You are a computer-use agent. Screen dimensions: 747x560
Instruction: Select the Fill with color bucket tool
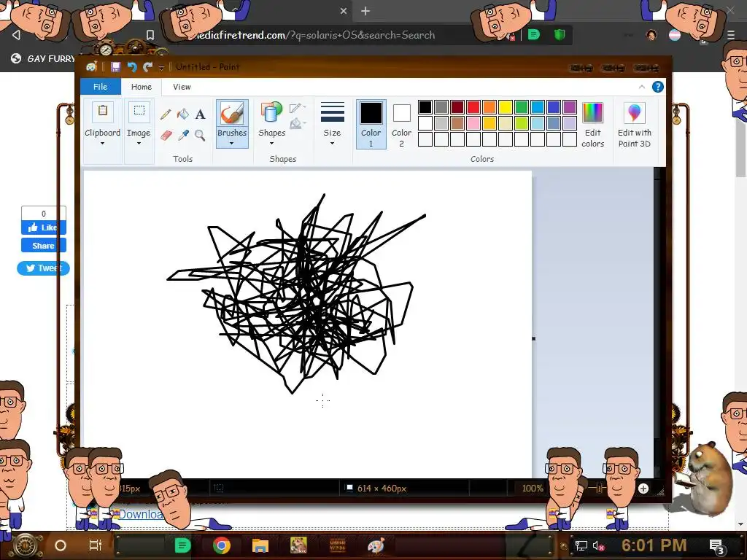183,114
